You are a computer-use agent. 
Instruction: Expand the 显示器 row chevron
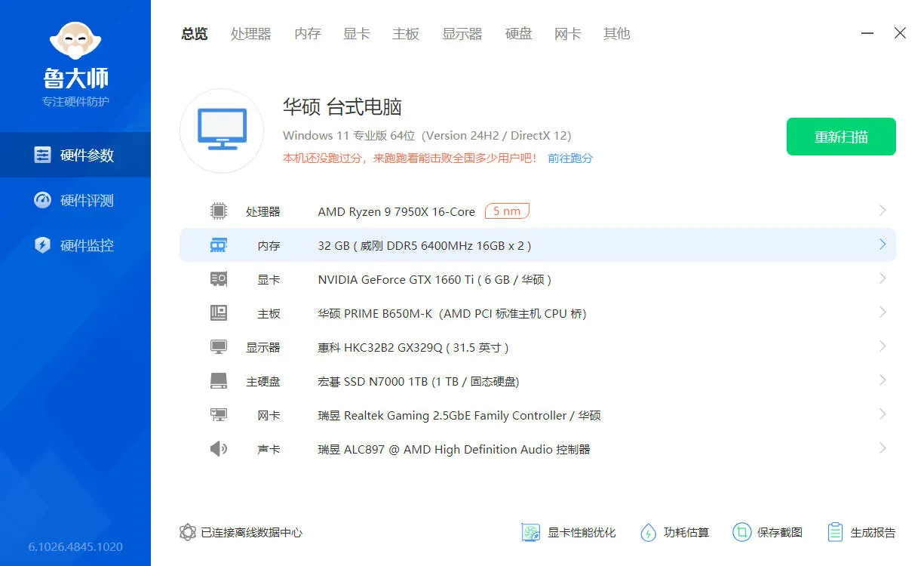point(883,346)
